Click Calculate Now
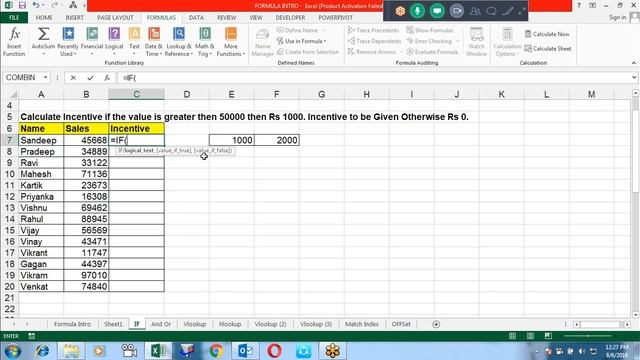 [547, 34]
